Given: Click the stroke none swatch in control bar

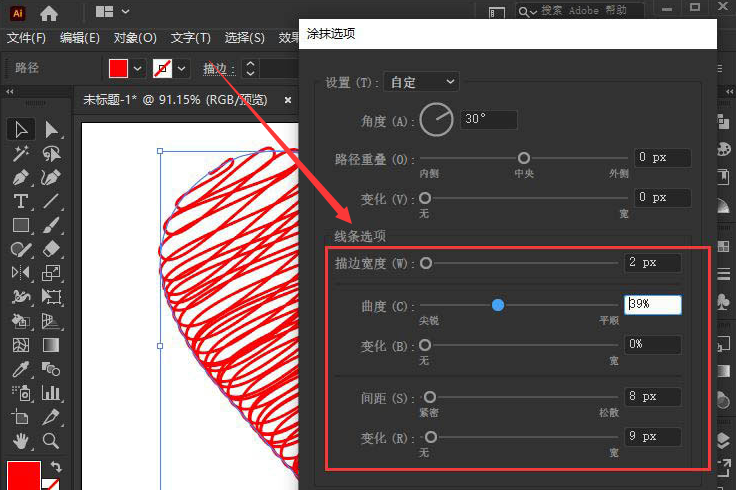Looking at the screenshot, I should click(162, 69).
